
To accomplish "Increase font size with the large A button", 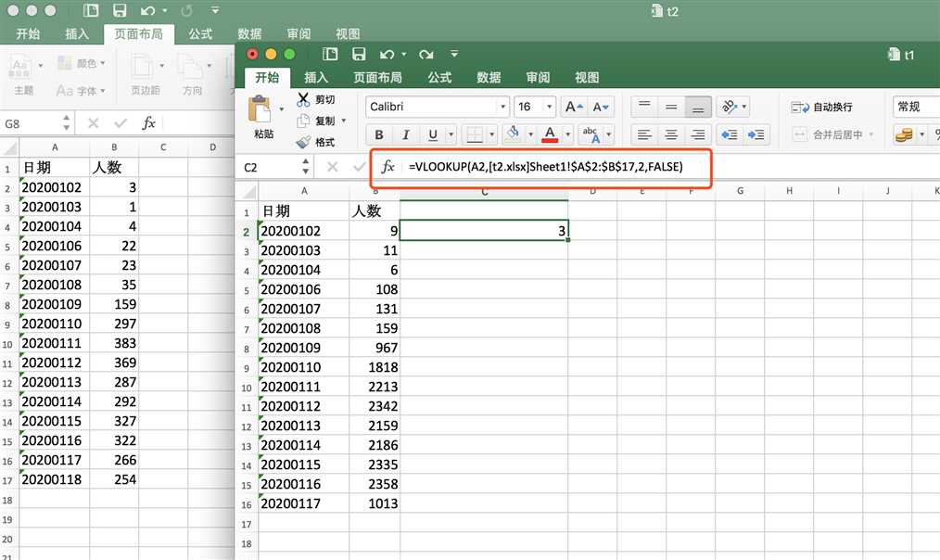I will pyautogui.click(x=574, y=107).
